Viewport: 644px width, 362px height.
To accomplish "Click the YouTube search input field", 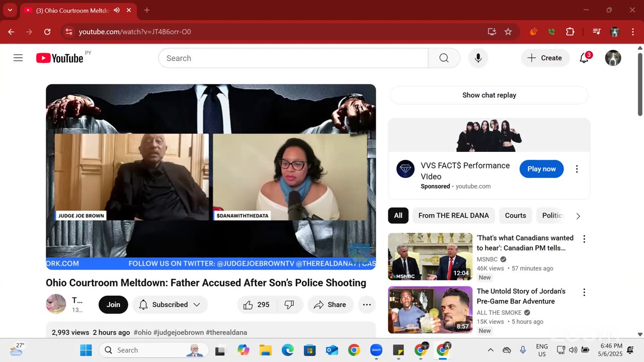I will click(x=293, y=58).
